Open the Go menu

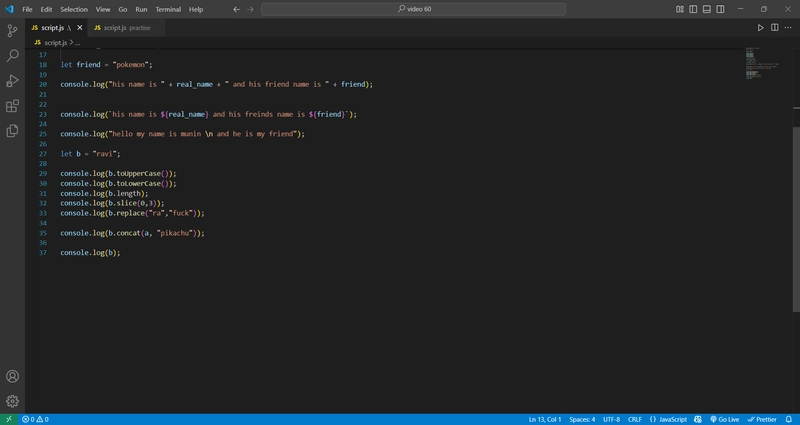[122, 9]
